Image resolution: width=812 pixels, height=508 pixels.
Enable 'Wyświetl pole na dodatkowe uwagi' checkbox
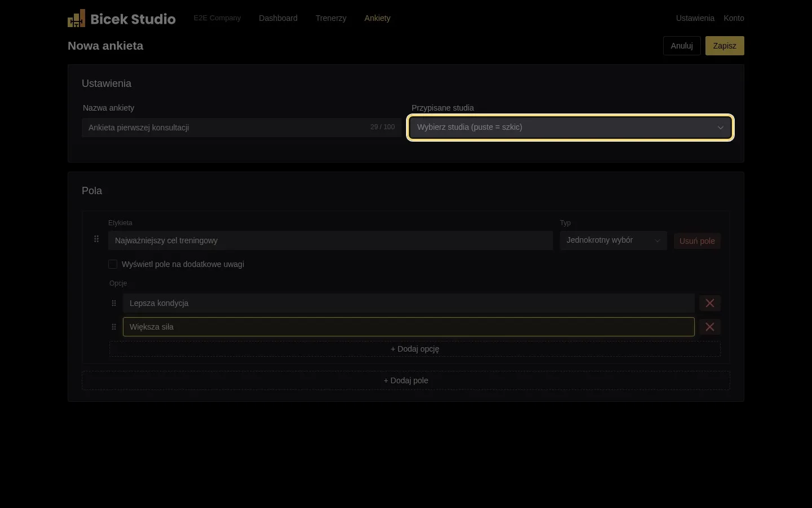[x=113, y=264]
